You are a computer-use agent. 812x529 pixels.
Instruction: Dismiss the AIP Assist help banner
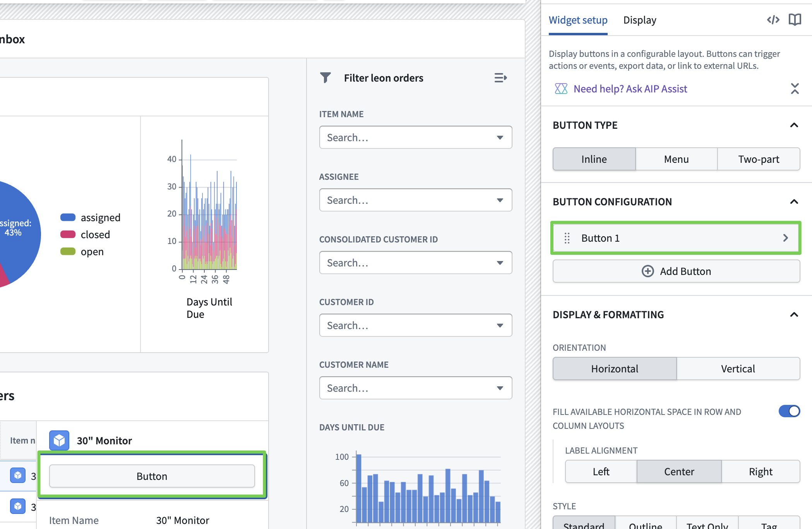[x=795, y=89]
